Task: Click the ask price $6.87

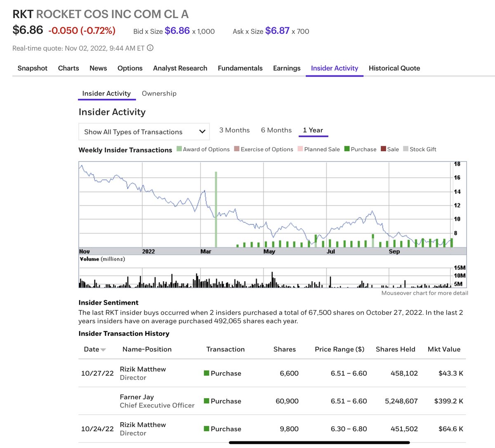Action: 278,30
